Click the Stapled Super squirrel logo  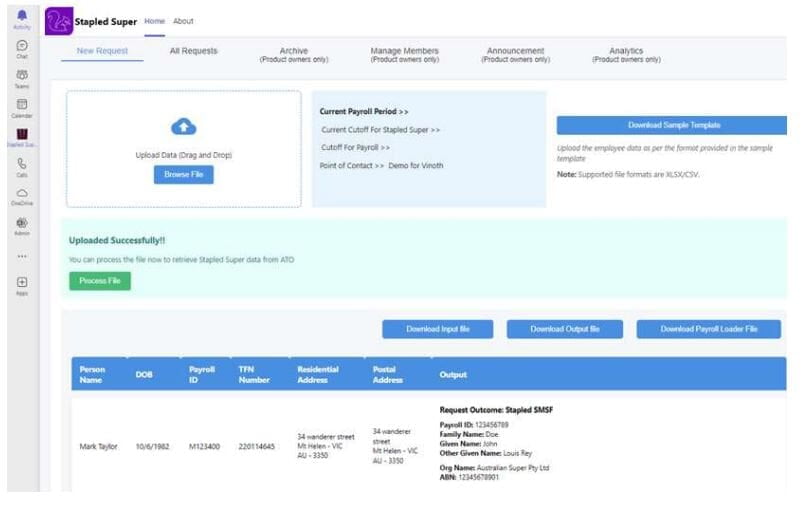(x=59, y=21)
